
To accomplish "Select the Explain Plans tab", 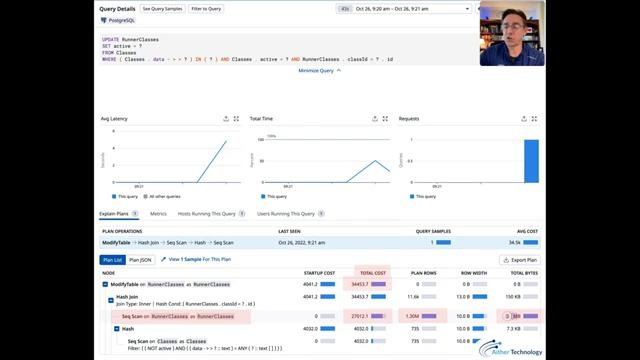I will (119, 214).
